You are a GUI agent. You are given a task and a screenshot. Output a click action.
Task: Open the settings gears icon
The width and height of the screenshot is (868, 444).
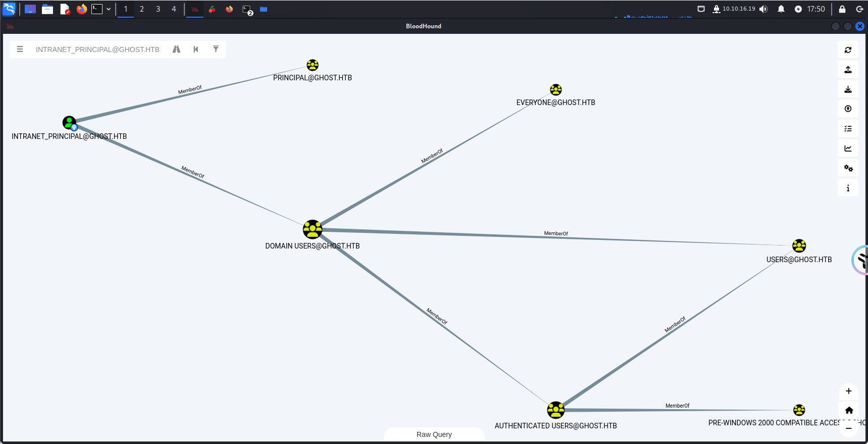(848, 168)
